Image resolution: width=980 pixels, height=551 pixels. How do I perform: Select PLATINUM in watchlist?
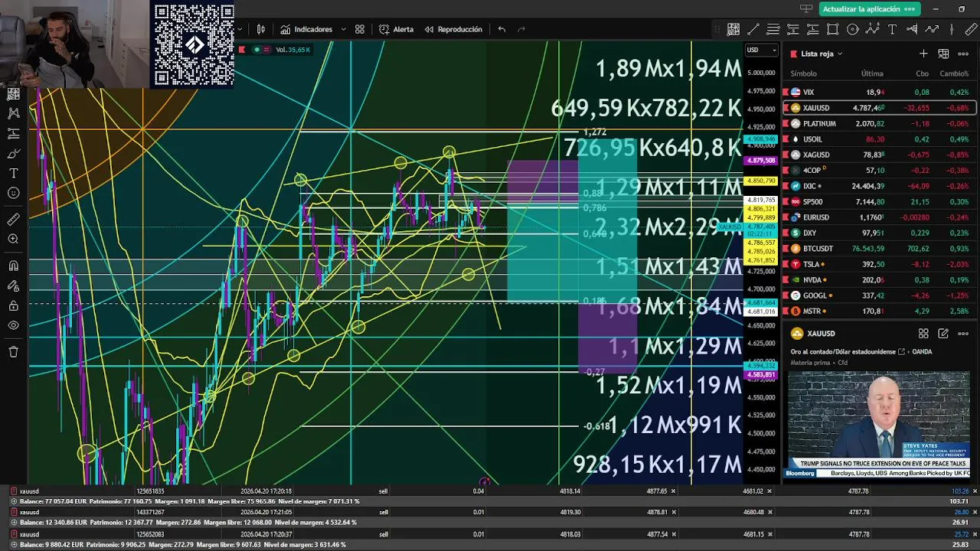tap(880, 123)
